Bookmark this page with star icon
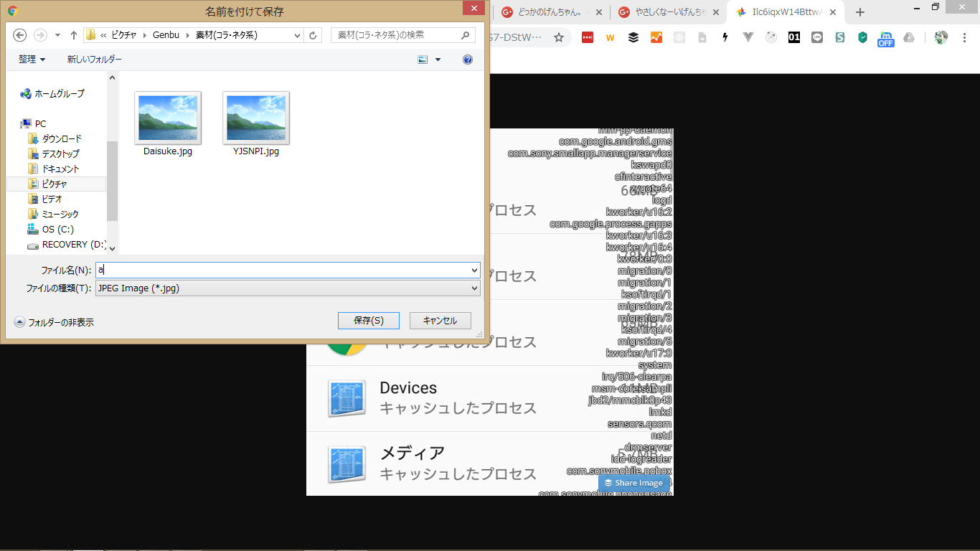 click(559, 37)
